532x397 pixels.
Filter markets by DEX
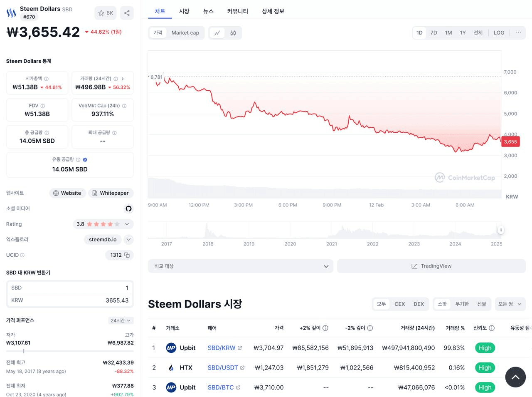[419, 304]
